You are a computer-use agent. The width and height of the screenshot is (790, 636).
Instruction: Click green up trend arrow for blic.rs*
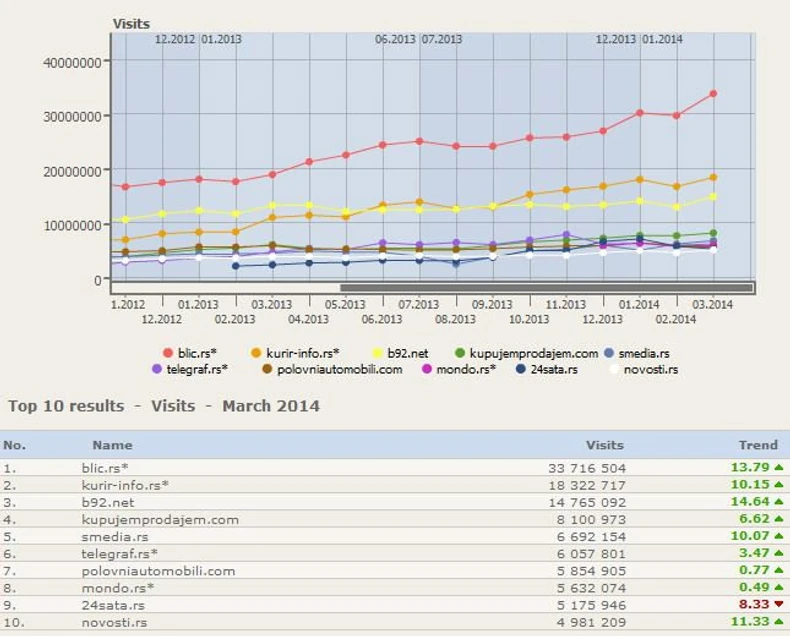pos(778,467)
